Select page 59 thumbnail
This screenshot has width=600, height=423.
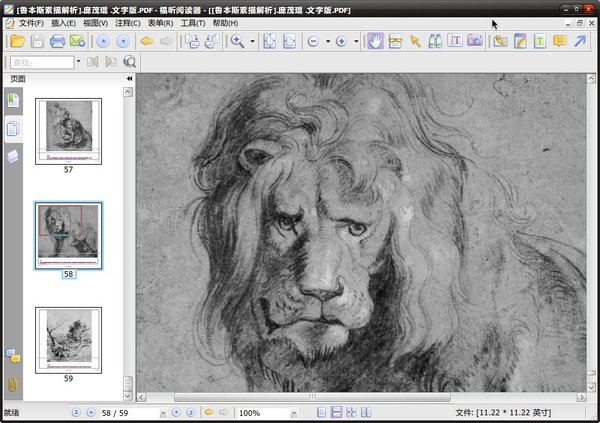pos(68,339)
